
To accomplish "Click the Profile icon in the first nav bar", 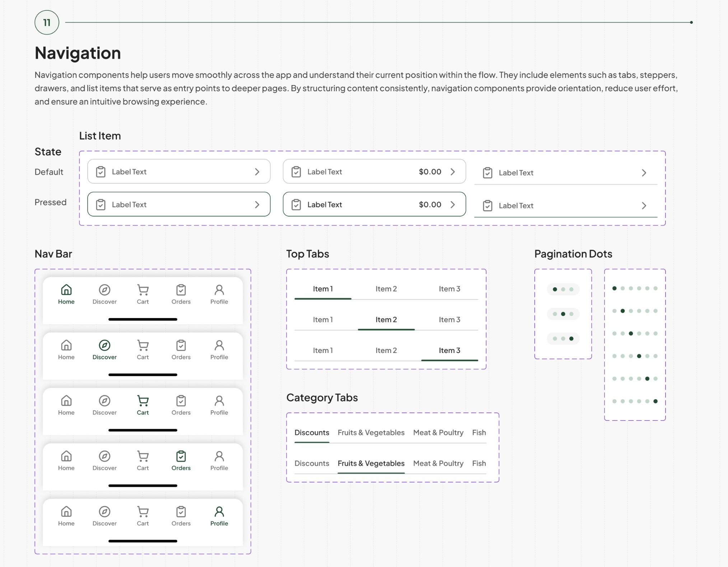I will tap(219, 289).
